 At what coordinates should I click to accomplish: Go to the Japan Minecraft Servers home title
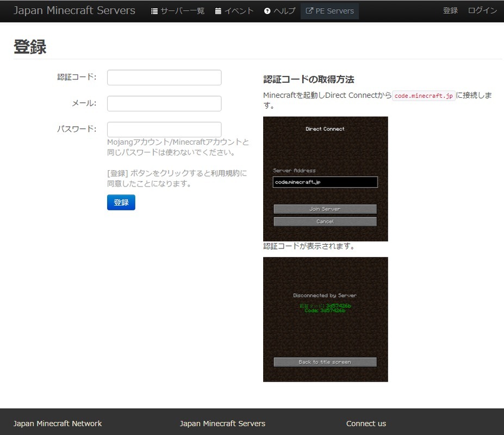(x=74, y=11)
